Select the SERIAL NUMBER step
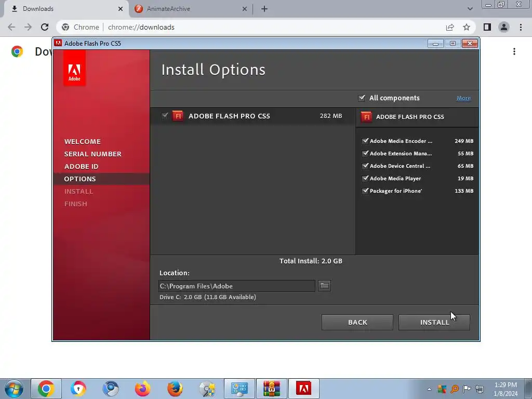Screen dimensions: 532x399 (92, 154)
